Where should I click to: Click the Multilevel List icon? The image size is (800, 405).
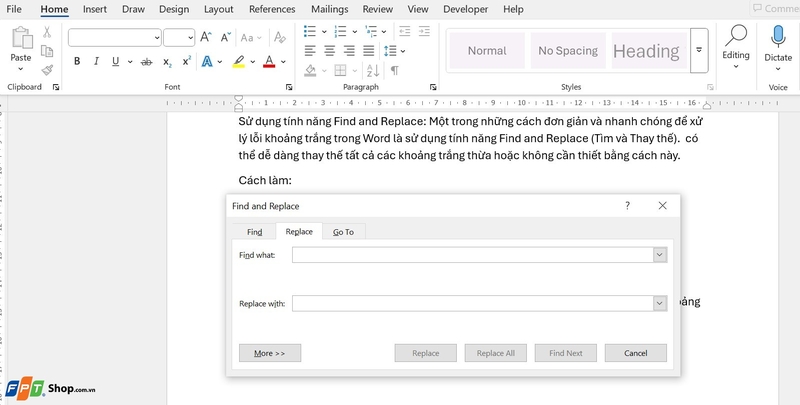[371, 32]
